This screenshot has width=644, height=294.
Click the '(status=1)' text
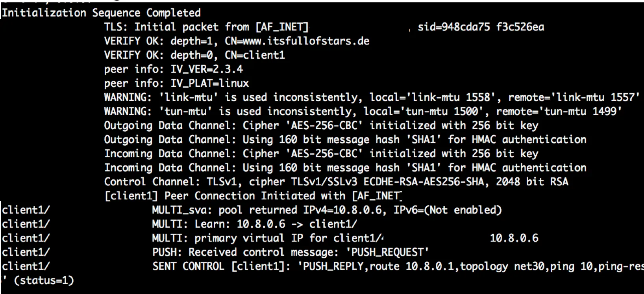pos(43,281)
